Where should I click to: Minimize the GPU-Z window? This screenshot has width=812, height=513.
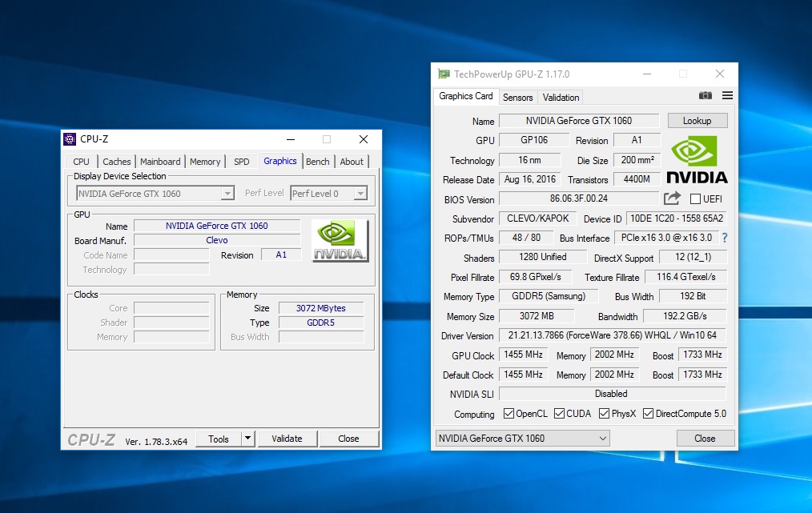point(647,74)
